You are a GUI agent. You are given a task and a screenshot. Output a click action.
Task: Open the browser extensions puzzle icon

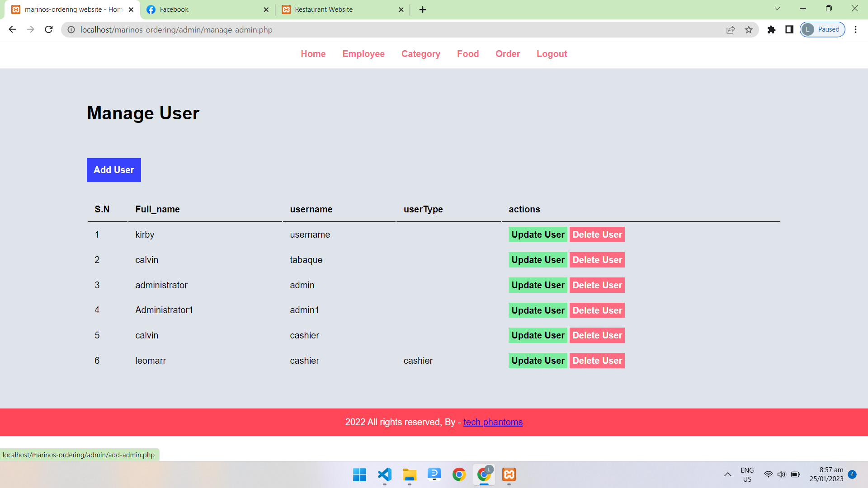tap(771, 29)
